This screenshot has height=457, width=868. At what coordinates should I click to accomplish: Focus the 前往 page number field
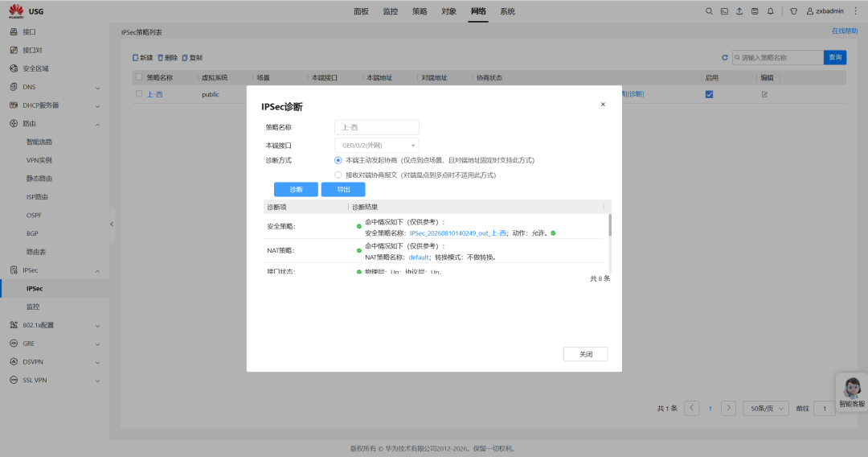pyautogui.click(x=825, y=408)
